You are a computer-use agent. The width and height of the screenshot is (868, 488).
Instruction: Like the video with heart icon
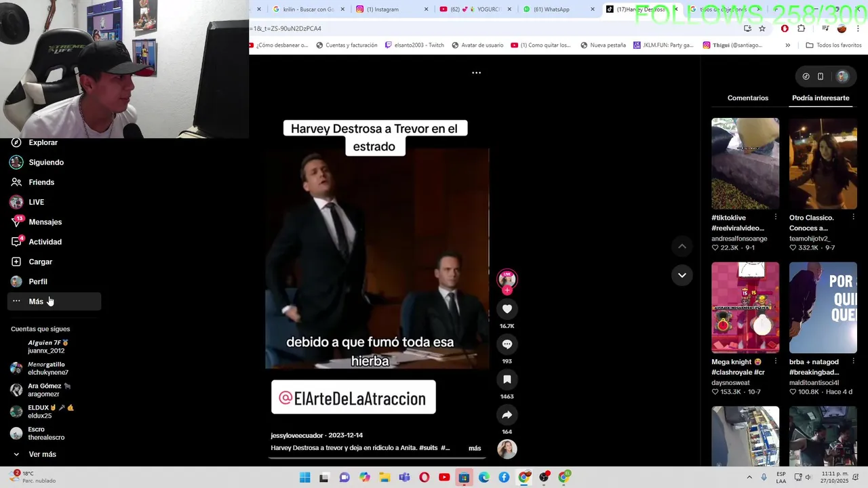tap(507, 309)
